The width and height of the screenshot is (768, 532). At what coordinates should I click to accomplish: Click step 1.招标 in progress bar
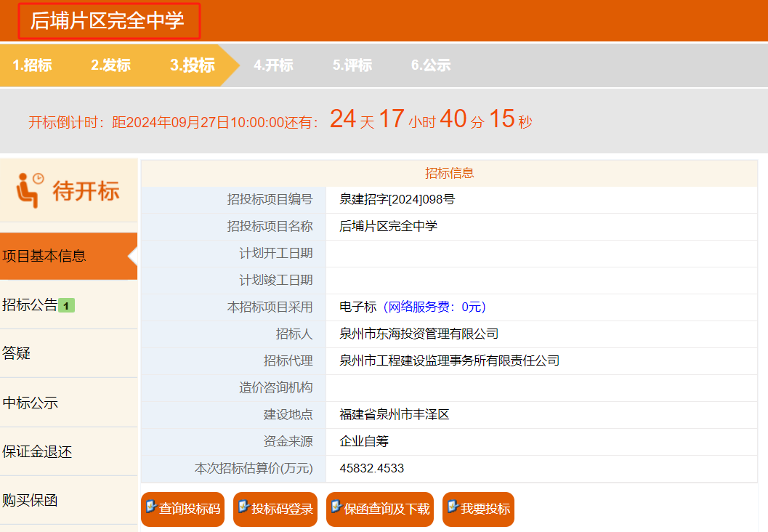point(33,65)
